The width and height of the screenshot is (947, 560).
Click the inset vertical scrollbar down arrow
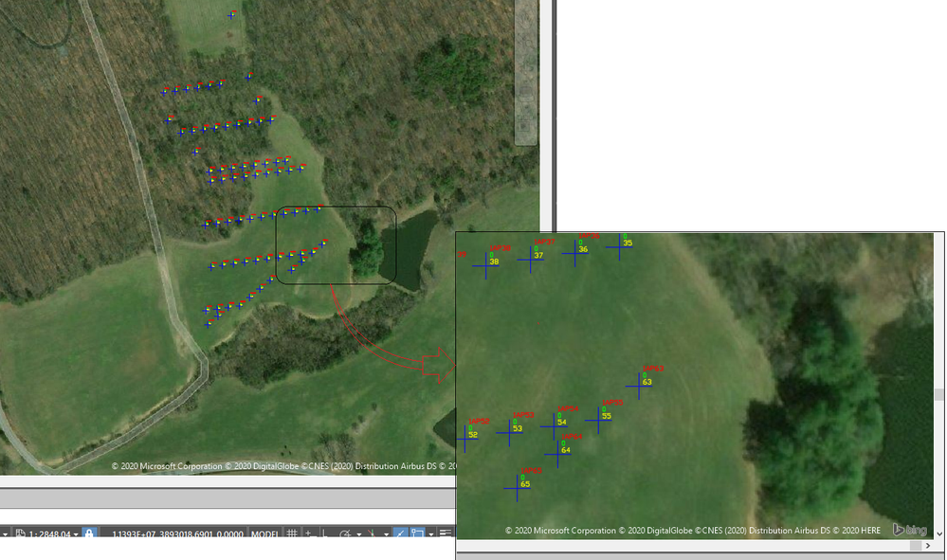pos(939,533)
